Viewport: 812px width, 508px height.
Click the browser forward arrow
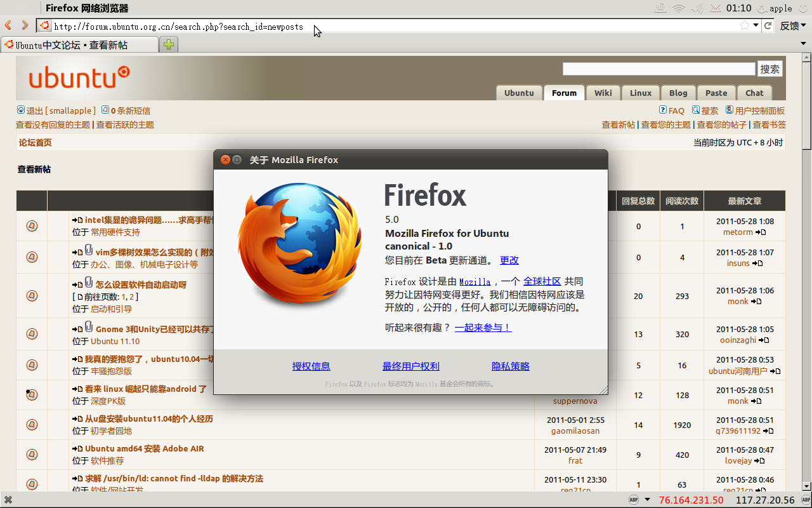click(25, 25)
